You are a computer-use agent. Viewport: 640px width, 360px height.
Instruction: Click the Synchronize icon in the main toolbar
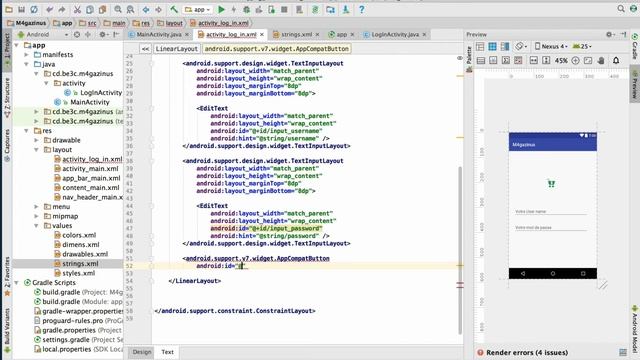click(34, 9)
